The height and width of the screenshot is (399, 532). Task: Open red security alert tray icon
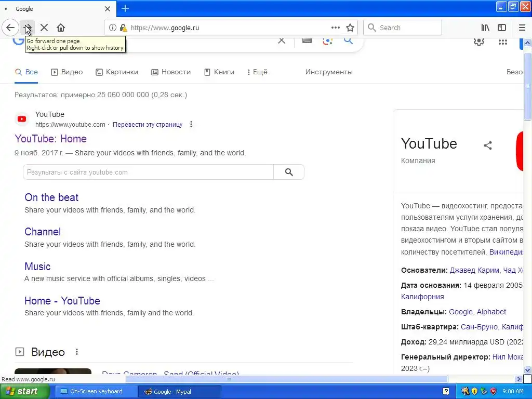pyautogui.click(x=494, y=391)
